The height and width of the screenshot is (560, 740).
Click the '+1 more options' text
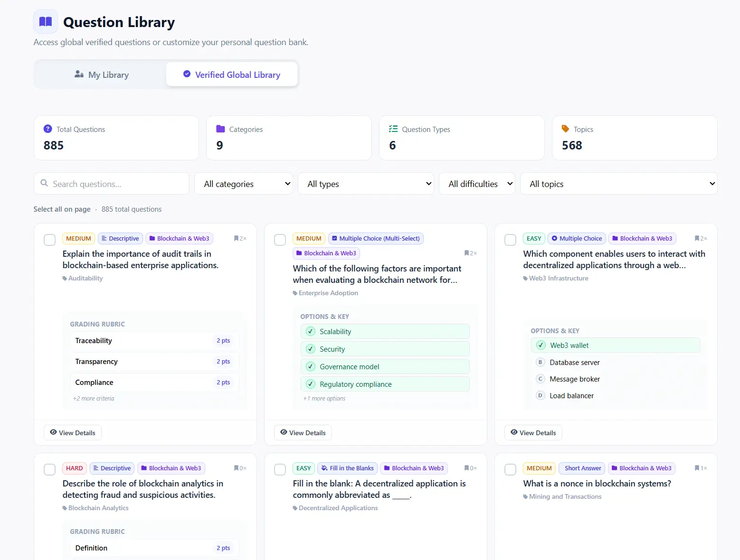(324, 399)
